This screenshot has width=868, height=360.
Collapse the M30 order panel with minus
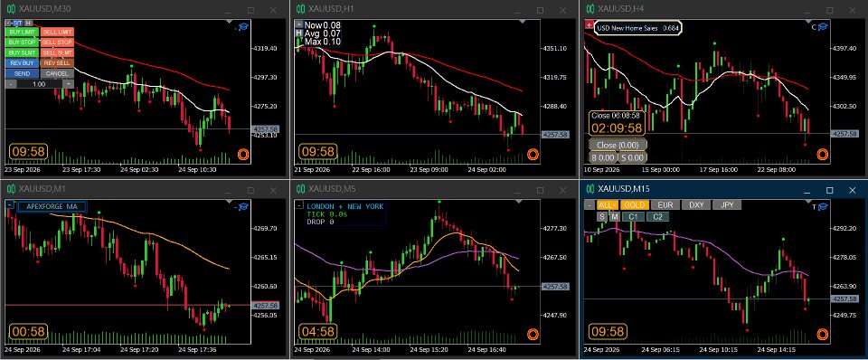8,23
